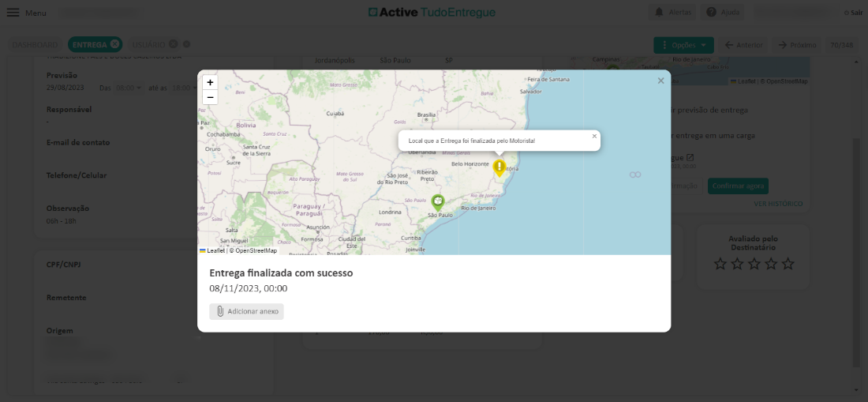Expand the Opções dropdown button
Image resolution: width=868 pixels, height=402 pixels.
point(683,45)
